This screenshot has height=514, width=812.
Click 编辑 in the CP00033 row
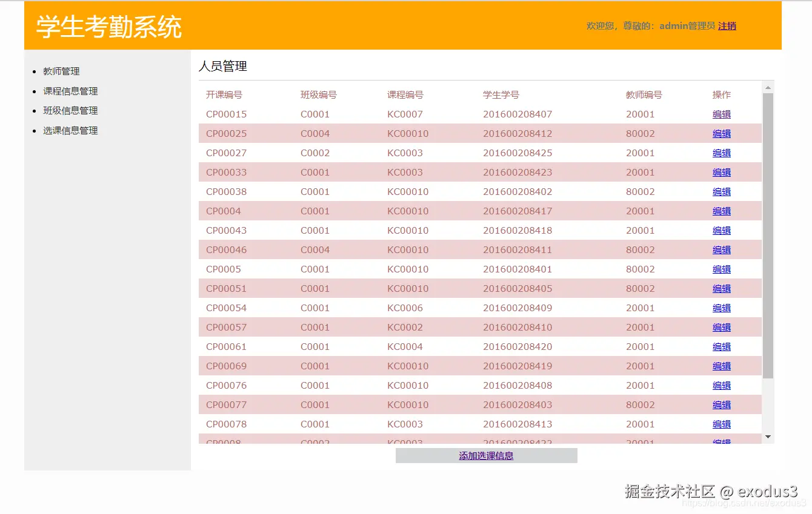722,173
